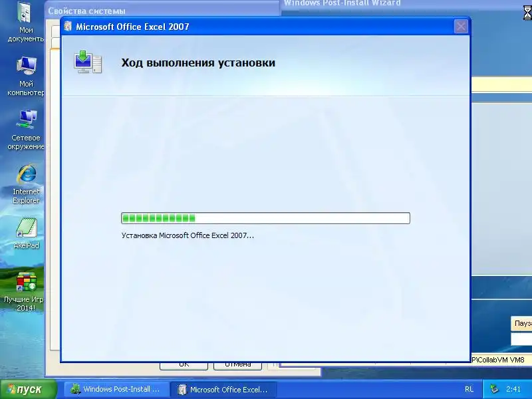
Task: Click the 2:41 taskbar clock
Action: 513,389
